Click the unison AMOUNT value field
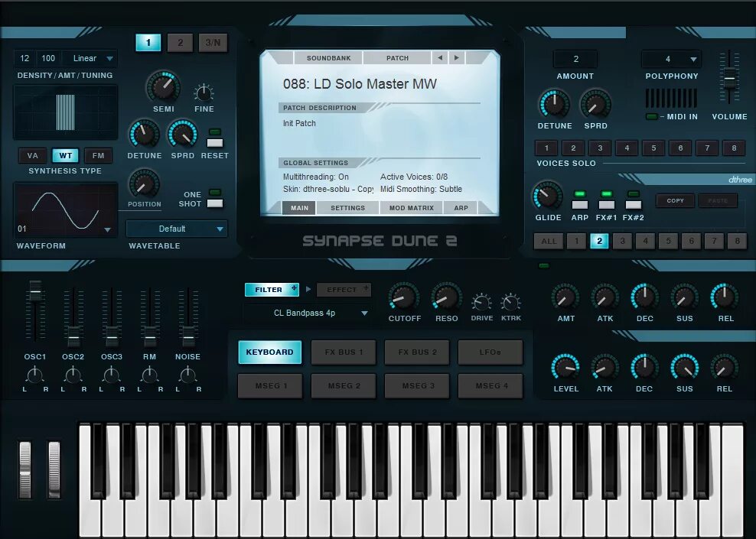 pyautogui.click(x=575, y=59)
